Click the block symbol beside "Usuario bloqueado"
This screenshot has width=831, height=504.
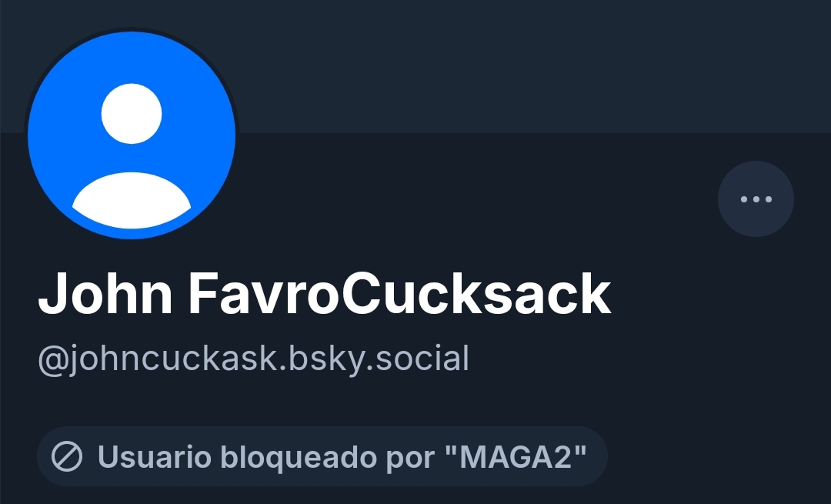[67, 456]
